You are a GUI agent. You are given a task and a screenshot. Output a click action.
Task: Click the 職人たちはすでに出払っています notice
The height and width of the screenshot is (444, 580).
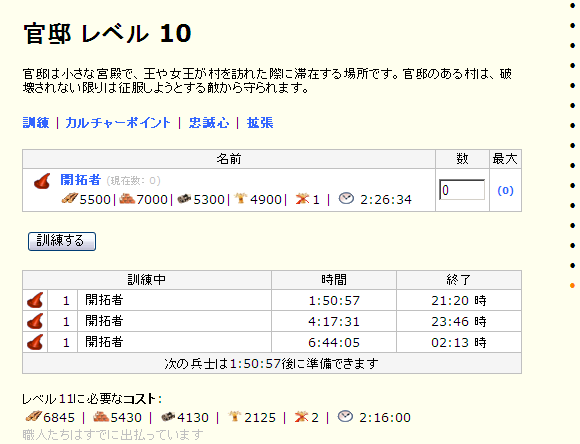point(113,434)
